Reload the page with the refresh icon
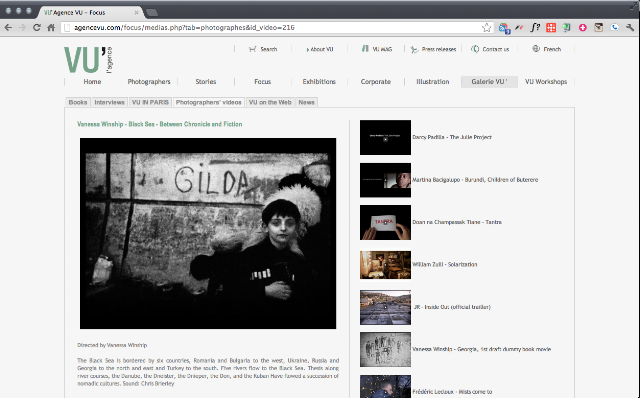Image resolution: width=640 pixels, height=398 pixels. point(36,27)
